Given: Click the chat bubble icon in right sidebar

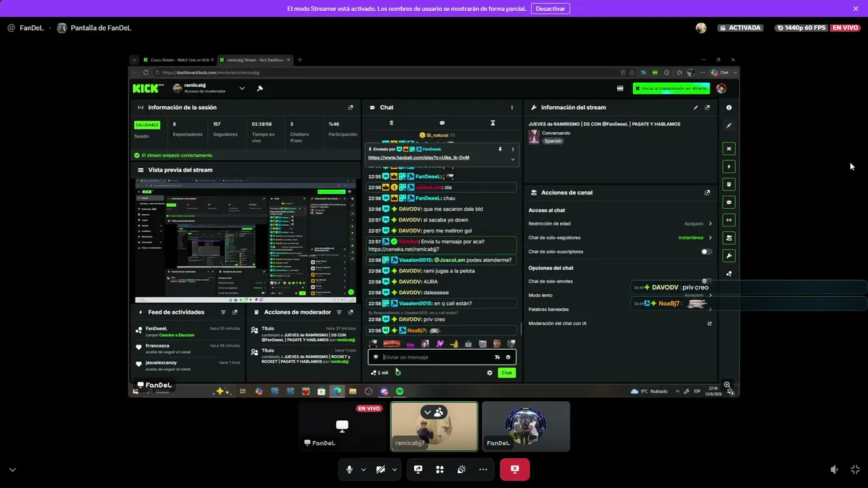Looking at the screenshot, I should [729, 202].
